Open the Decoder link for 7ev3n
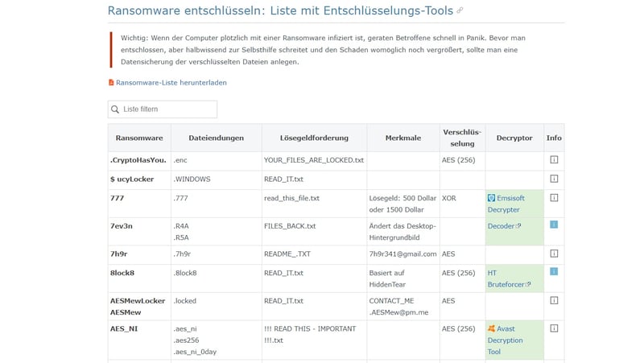The width and height of the screenshot is (644, 363). 501,226
